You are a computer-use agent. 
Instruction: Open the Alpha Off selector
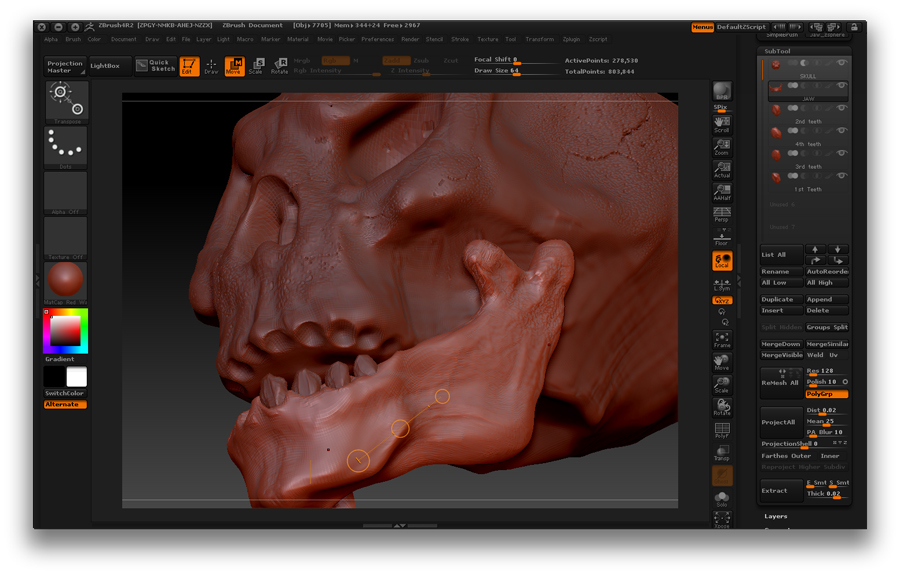(x=66, y=193)
